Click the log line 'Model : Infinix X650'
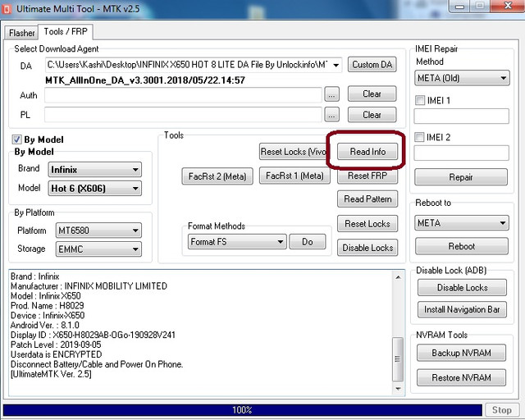The image size is (525, 420). pos(46,296)
